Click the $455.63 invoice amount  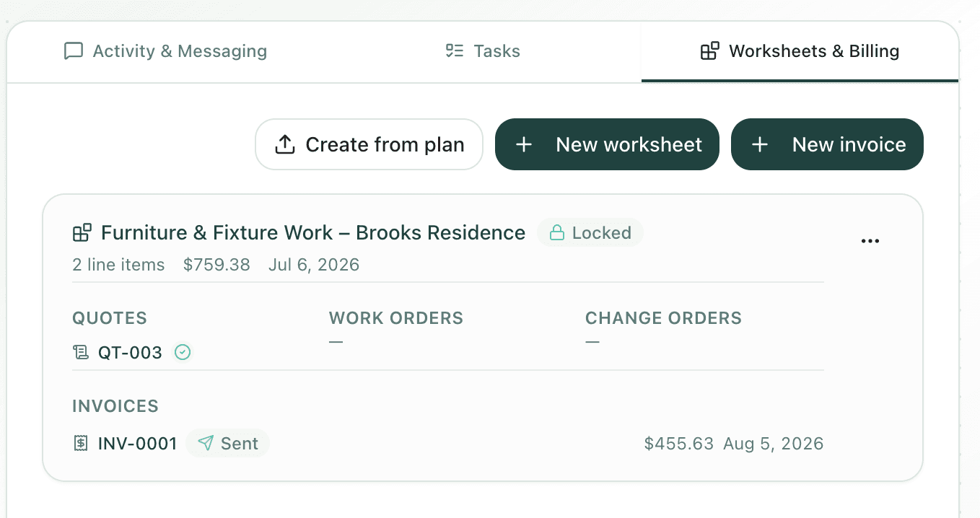click(x=679, y=443)
